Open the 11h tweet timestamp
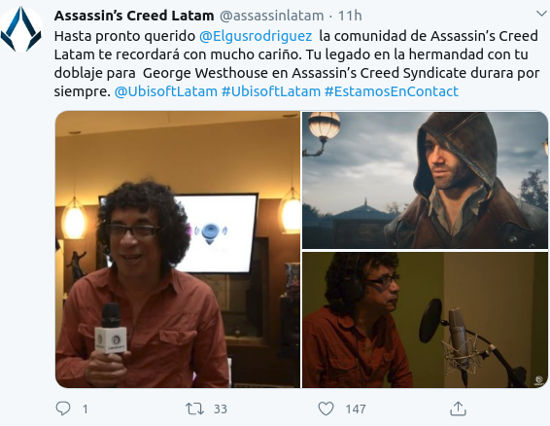This screenshot has width=550, height=426. pyautogui.click(x=350, y=16)
